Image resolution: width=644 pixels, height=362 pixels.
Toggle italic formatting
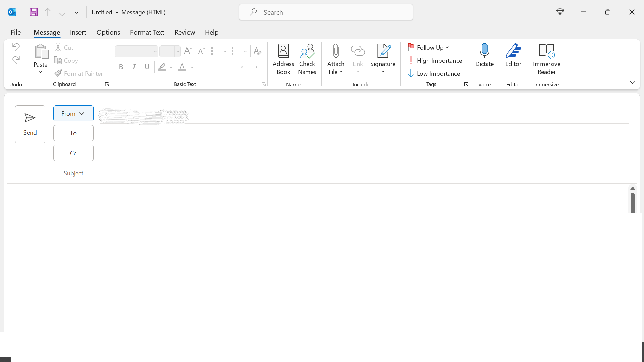tap(134, 67)
